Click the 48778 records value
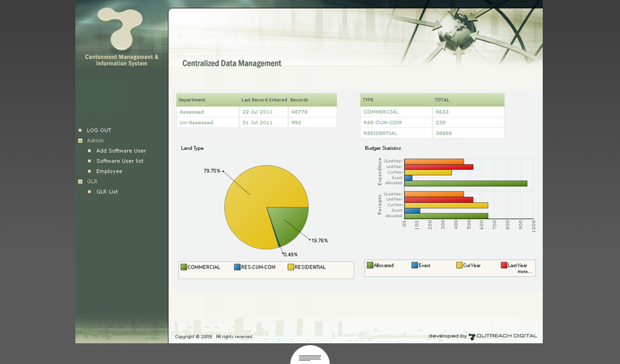The height and width of the screenshot is (364, 620). tap(300, 112)
